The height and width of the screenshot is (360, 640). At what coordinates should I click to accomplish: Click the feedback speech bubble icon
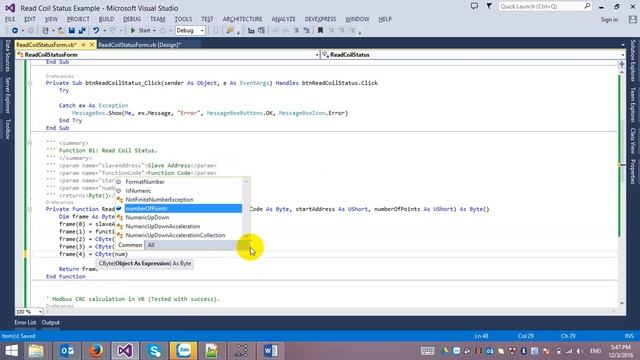coord(474,7)
